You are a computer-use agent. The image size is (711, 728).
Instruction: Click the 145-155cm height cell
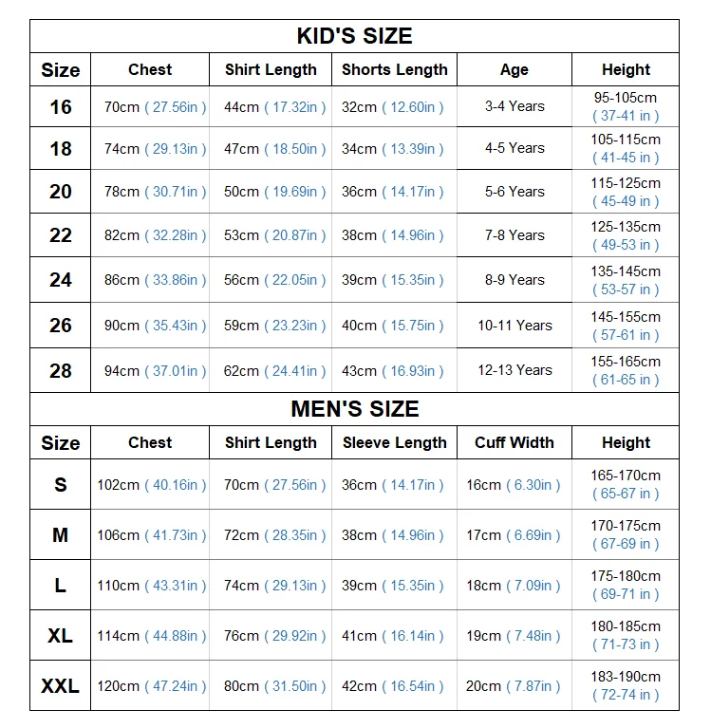(626, 326)
